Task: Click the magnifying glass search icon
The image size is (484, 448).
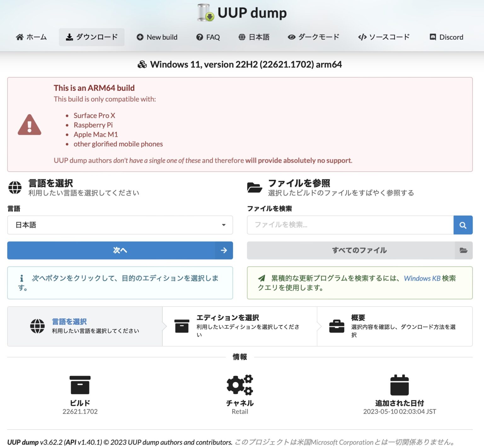Action: pos(463,225)
